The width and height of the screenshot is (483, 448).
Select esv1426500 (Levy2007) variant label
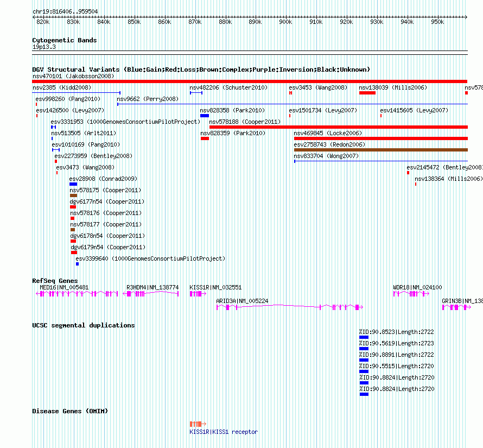[x=70, y=110]
